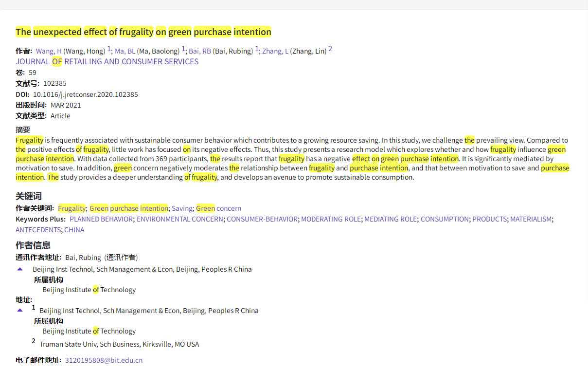Select the Saving author keyword
This screenshot has width=588, height=370.
click(182, 208)
